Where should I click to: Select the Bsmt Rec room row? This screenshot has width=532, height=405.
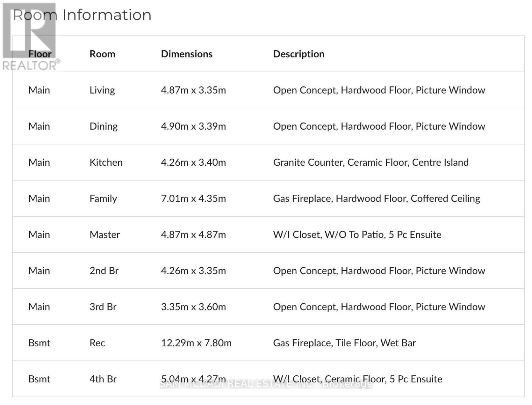268,343
